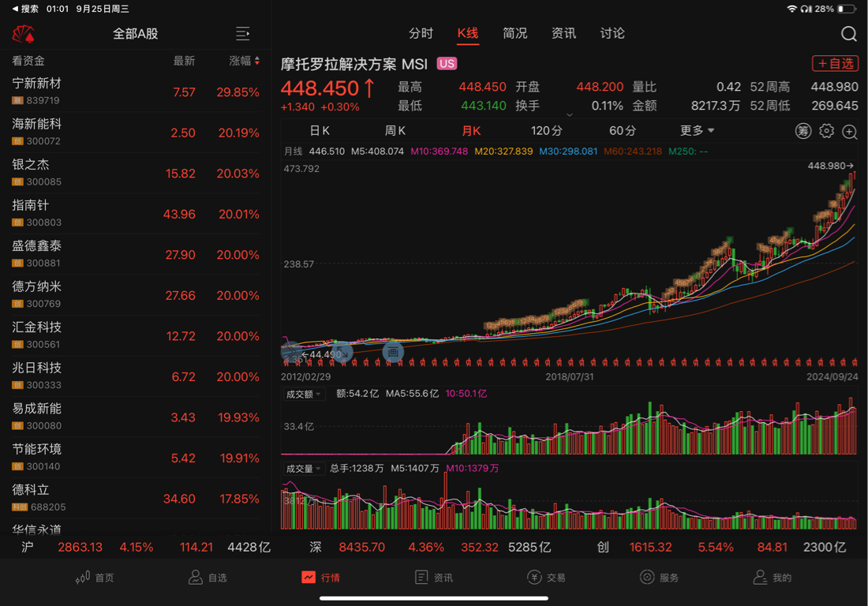Open 节能环境 stock row
The image size is (868, 606).
(136, 458)
